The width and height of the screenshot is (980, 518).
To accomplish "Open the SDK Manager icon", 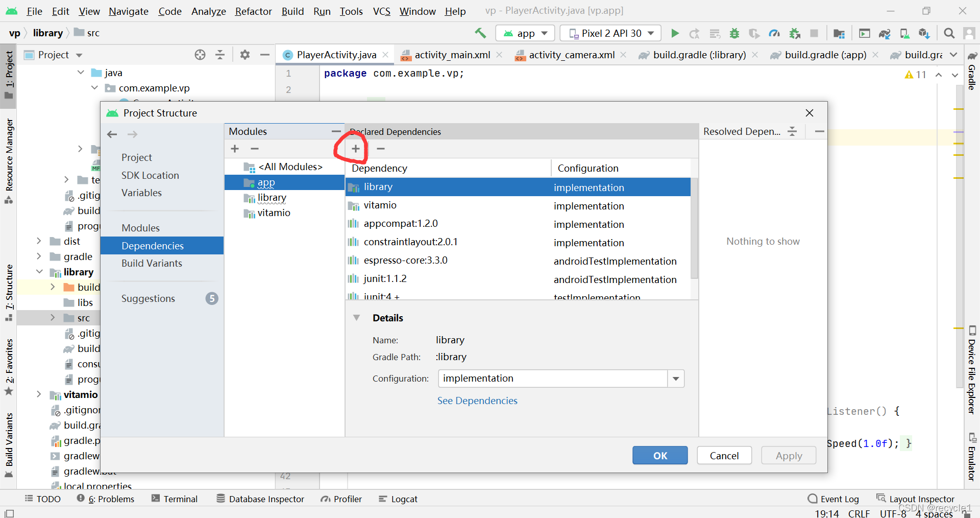I will coord(924,33).
